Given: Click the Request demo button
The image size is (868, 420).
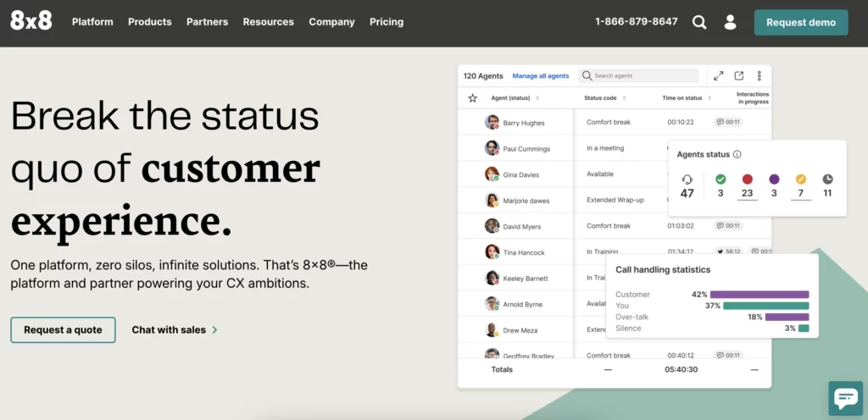Looking at the screenshot, I should point(801,23).
